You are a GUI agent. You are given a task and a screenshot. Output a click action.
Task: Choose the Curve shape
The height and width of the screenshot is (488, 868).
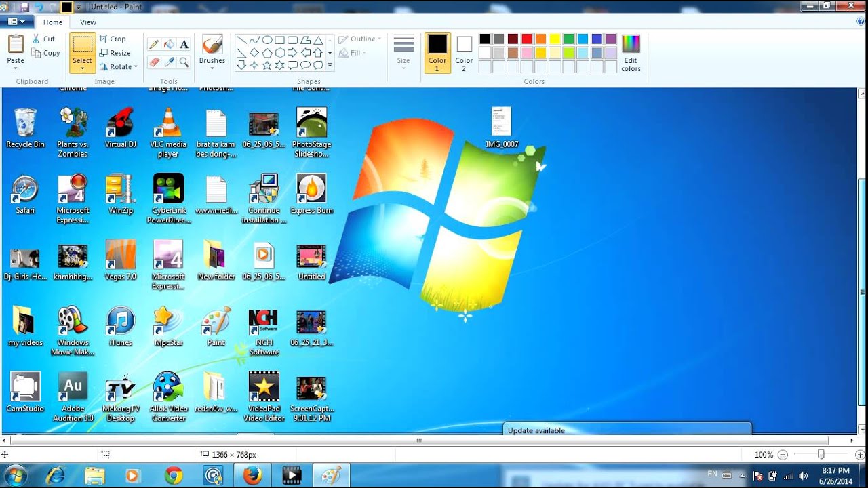point(254,40)
